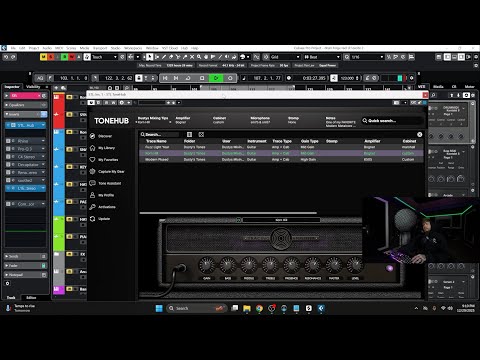Screen dimensions: 480x360
Task: Open the Touch automation mode dropdown
Action: [104, 57]
